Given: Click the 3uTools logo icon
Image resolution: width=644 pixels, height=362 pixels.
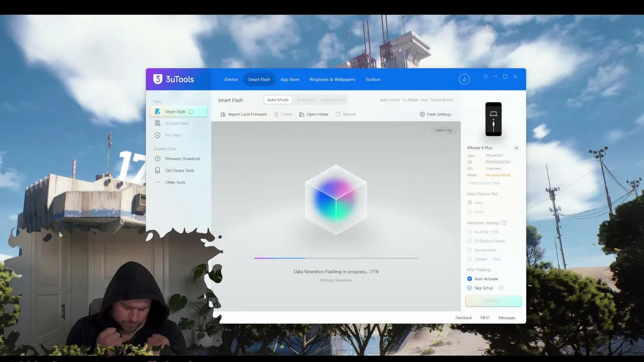Looking at the screenshot, I should pyautogui.click(x=157, y=79).
